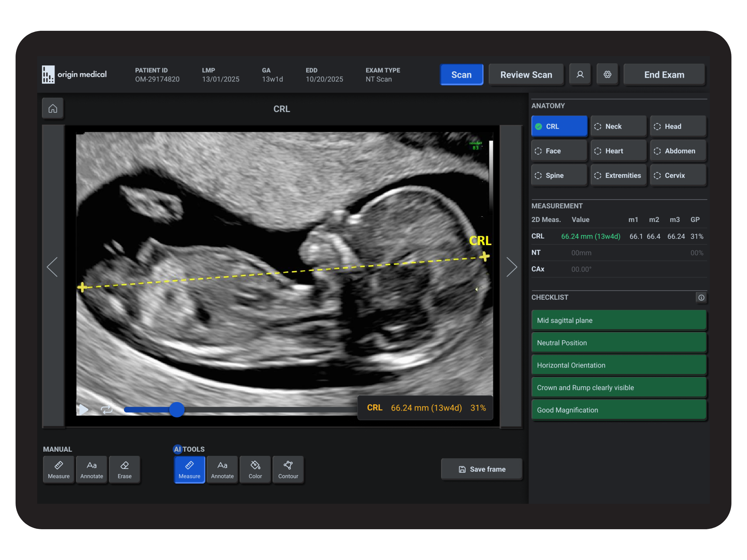Open the user profile icon
Screen dimensions: 747x560
(x=580, y=74)
